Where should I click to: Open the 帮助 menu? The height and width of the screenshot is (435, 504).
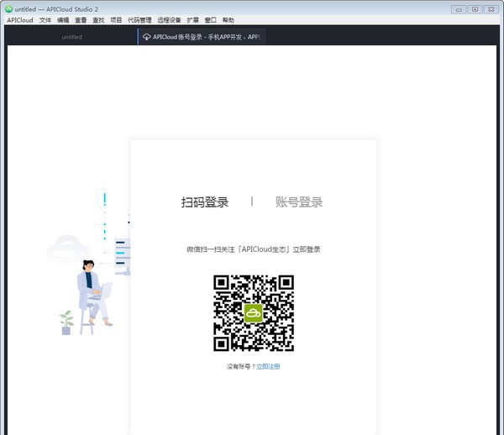pyautogui.click(x=228, y=20)
